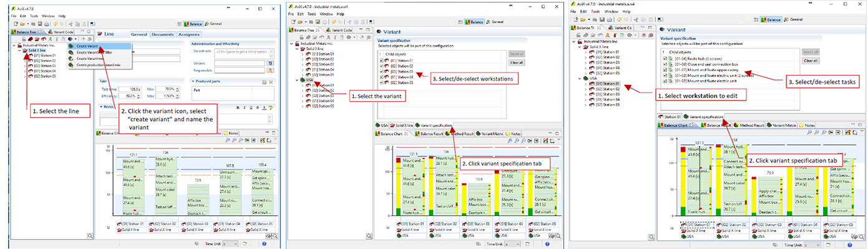This screenshot has height=249, width=868.
Task: Click browse icon next to Version field
Action: pos(270,63)
